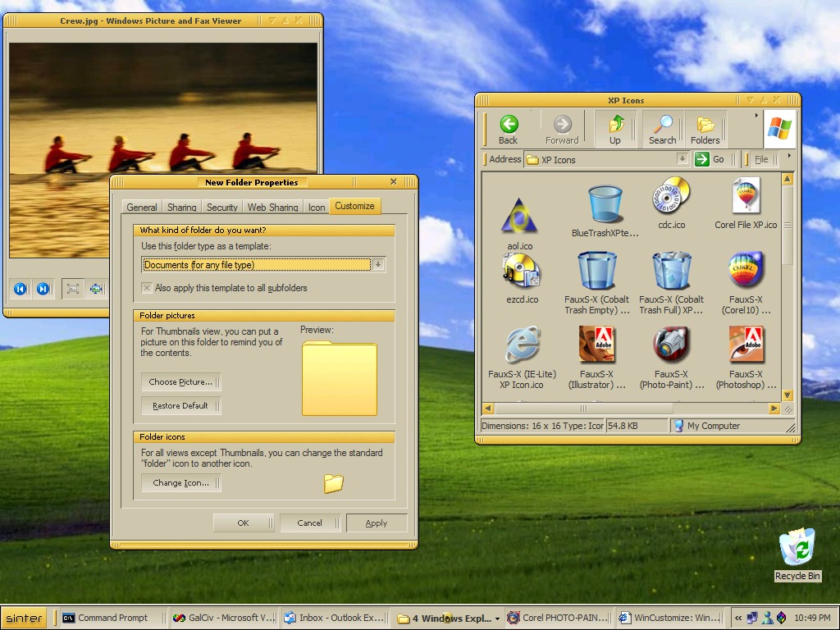Go to next image in Picture Viewer
The image size is (840, 630).
pos(43,290)
